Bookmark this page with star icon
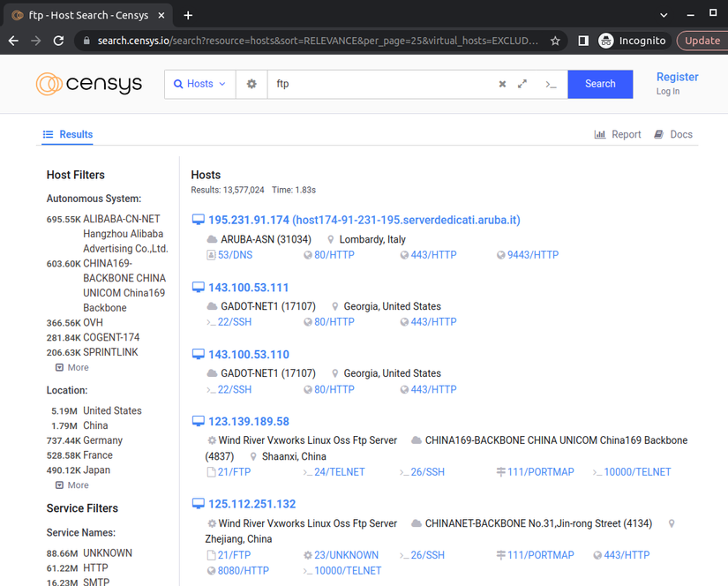The width and height of the screenshot is (728, 586). click(x=555, y=41)
